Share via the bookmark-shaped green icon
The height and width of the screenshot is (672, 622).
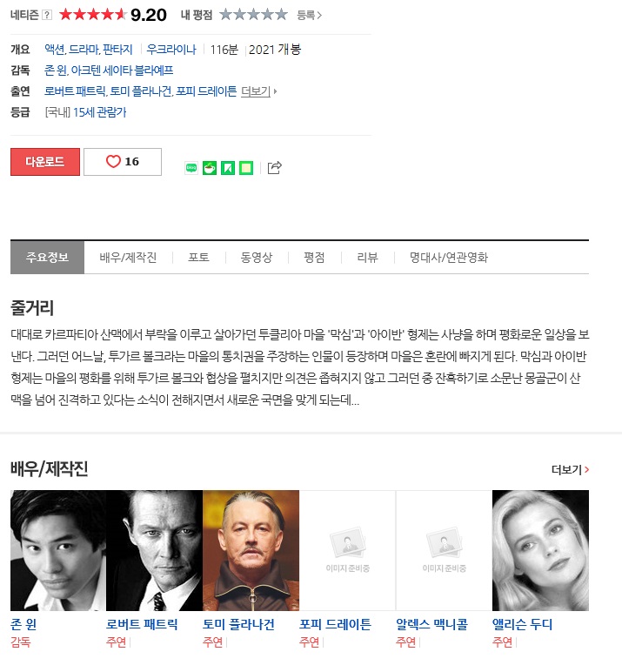[228, 168]
